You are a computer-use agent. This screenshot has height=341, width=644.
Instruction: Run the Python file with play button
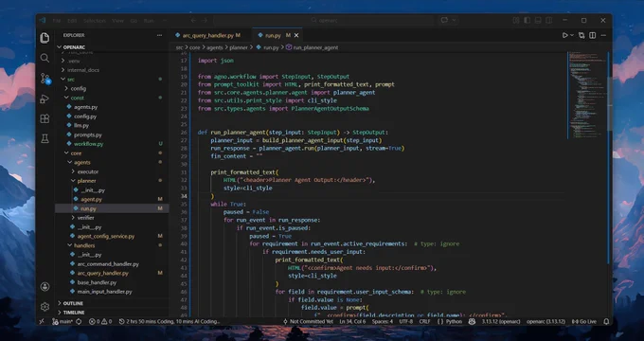pos(565,35)
